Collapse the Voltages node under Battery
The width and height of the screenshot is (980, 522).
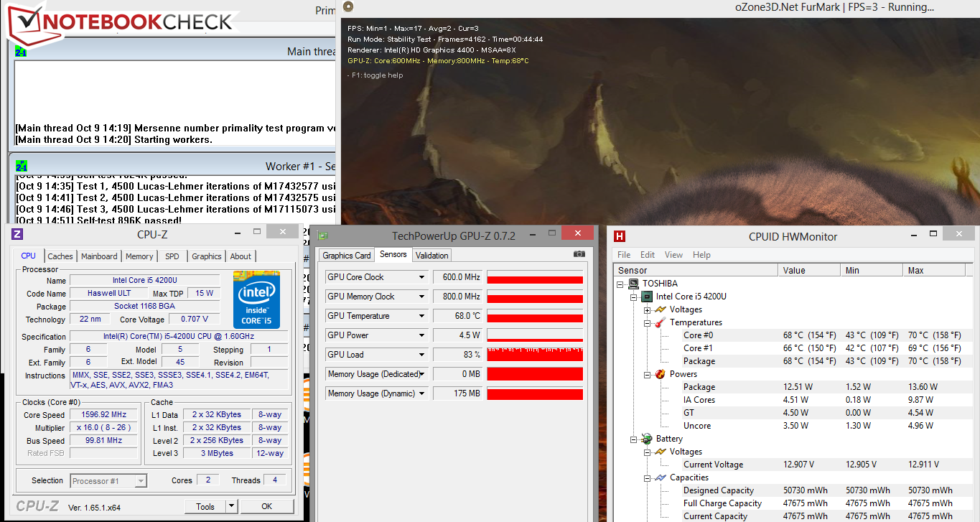click(647, 452)
